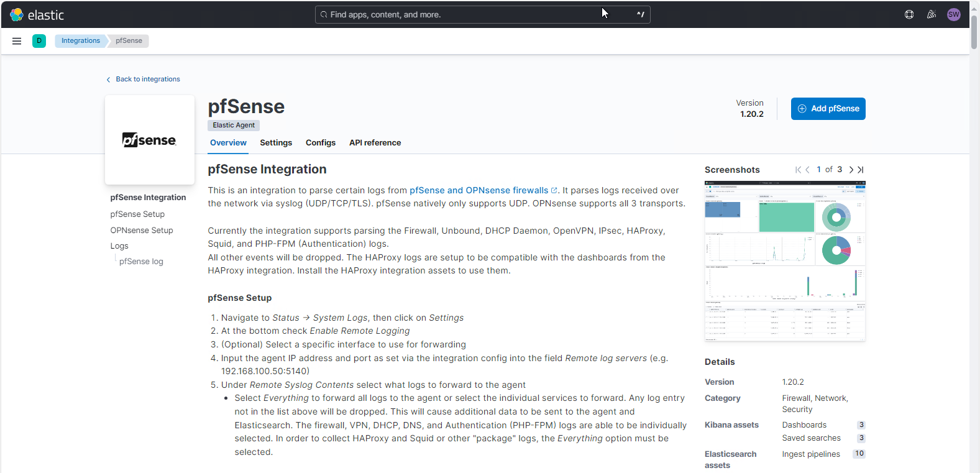Click the pfSense breadcrumb

(129, 41)
